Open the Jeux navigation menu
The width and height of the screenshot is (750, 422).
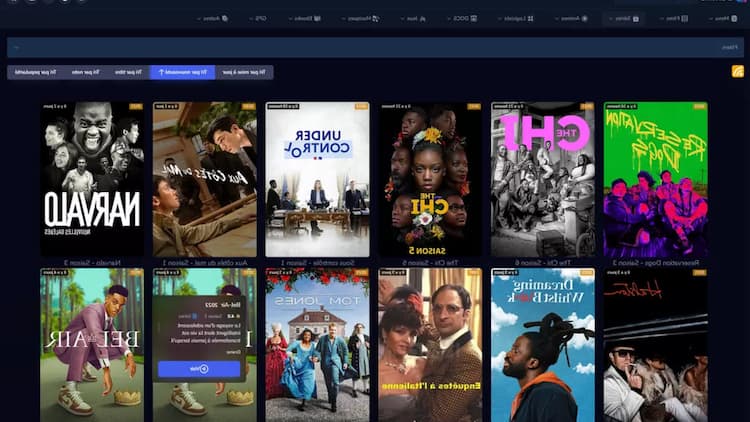[x=413, y=19]
